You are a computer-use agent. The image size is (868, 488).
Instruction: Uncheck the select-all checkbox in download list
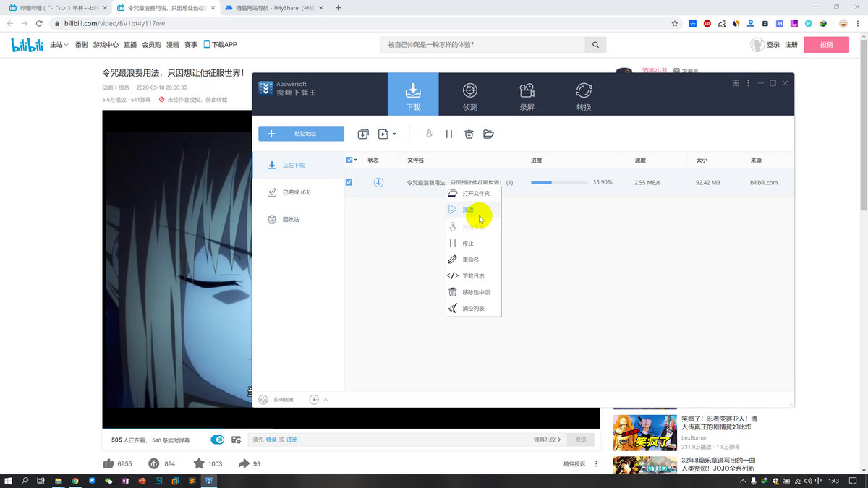coord(348,160)
